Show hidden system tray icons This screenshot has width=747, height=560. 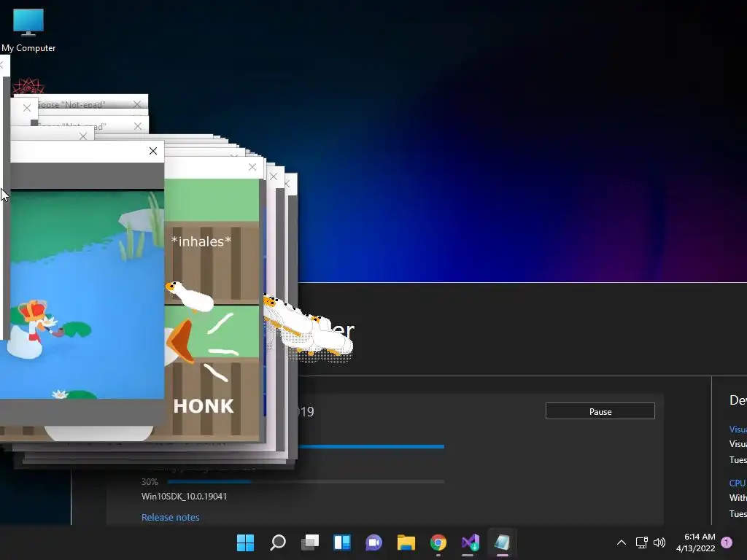point(622,542)
